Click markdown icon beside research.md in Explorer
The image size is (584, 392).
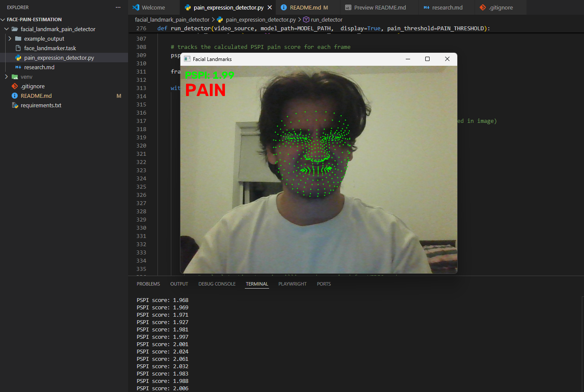18,67
